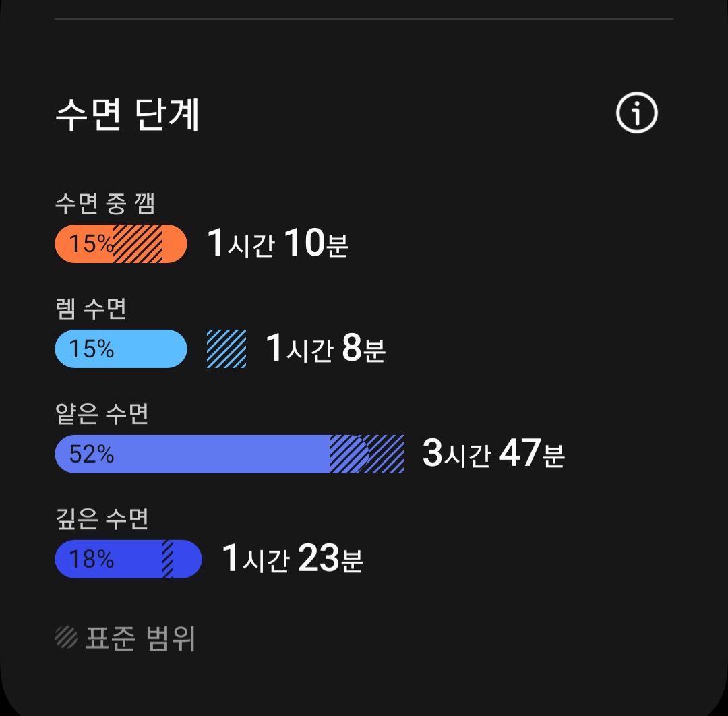Open the sleep stages info icon
The width and height of the screenshot is (728, 716).
pyautogui.click(x=636, y=113)
